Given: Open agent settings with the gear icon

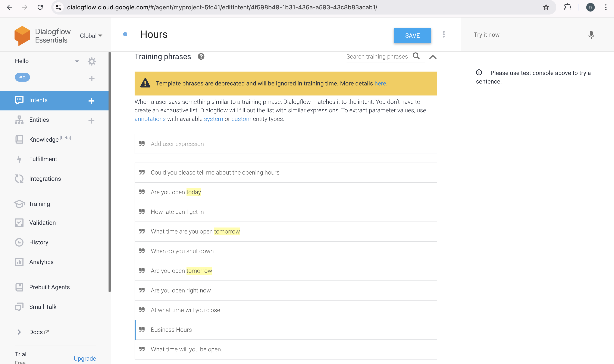Looking at the screenshot, I should tap(92, 61).
